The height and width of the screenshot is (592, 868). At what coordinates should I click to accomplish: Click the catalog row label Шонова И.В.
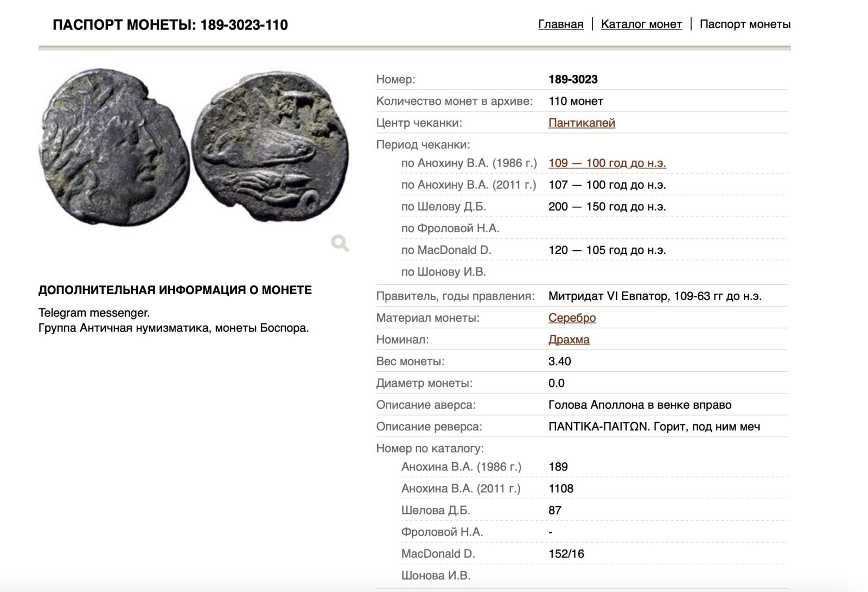[436, 575]
